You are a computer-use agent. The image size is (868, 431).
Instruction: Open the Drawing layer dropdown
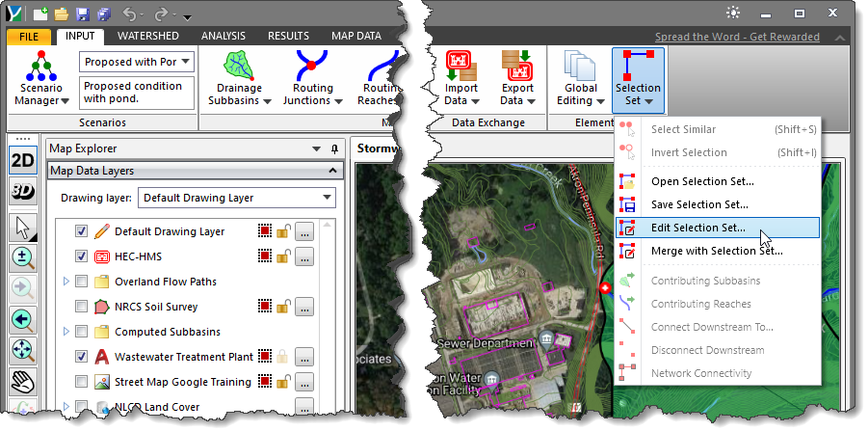[x=236, y=198]
